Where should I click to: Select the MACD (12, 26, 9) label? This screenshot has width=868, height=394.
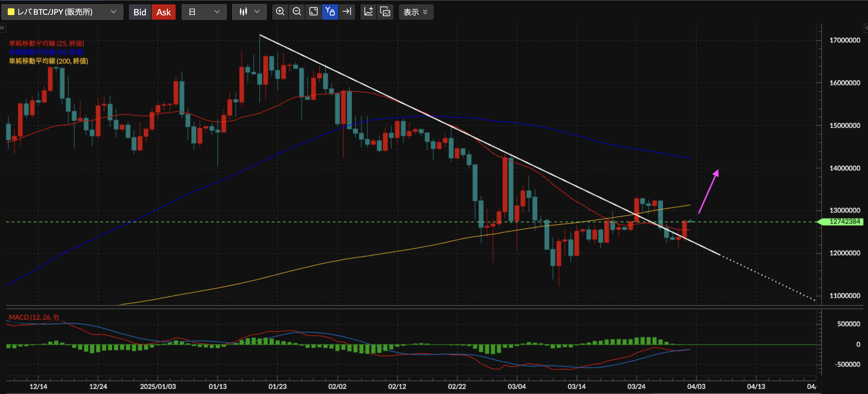pos(34,317)
